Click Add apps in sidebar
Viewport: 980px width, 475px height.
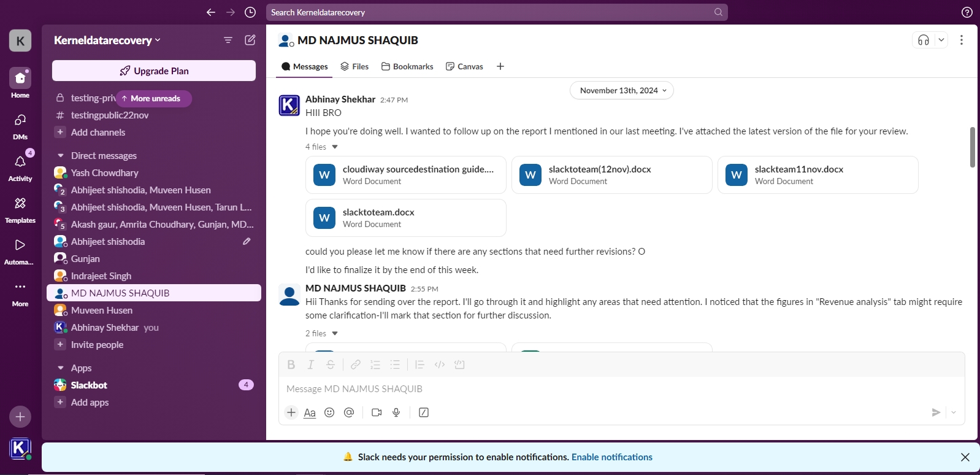(x=90, y=403)
